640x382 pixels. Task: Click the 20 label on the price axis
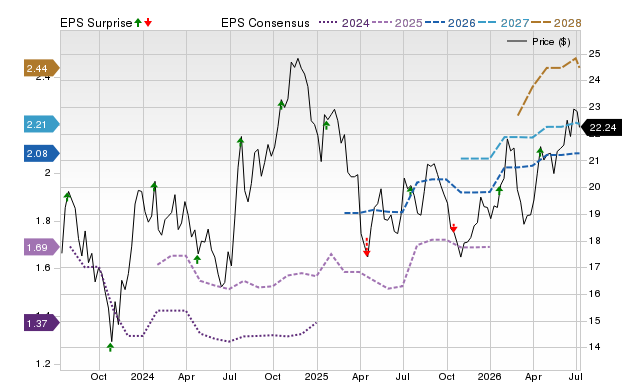594,187
